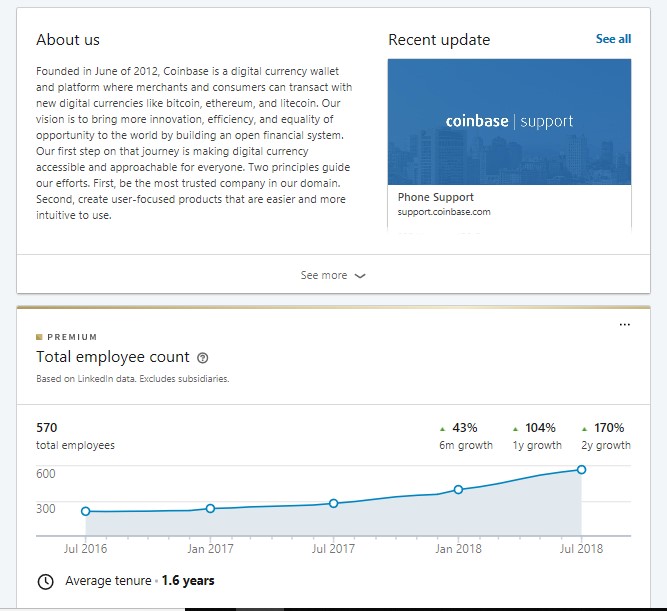Image resolution: width=667 pixels, height=611 pixels.
Task: Click the 'total employees' caption
Action: coord(75,445)
